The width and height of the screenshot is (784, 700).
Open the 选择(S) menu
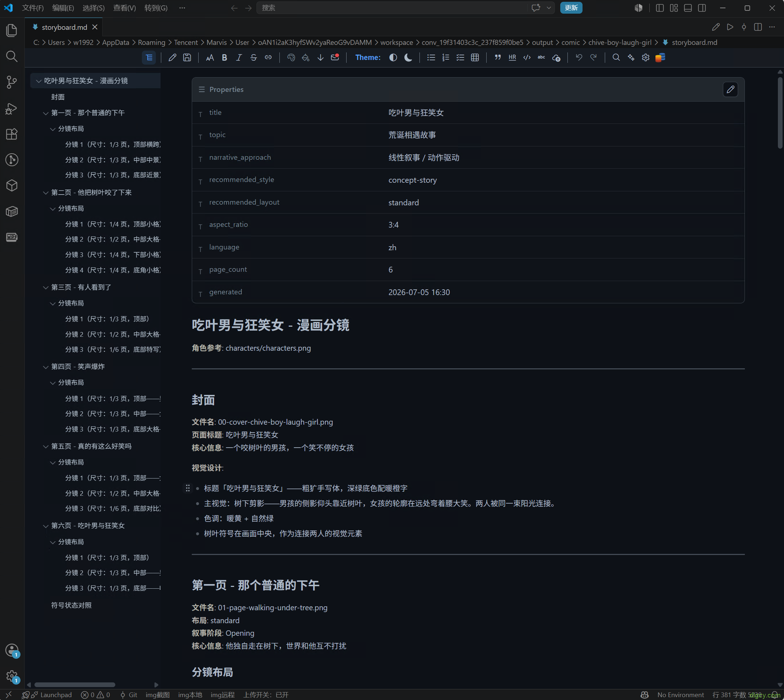[x=93, y=8]
